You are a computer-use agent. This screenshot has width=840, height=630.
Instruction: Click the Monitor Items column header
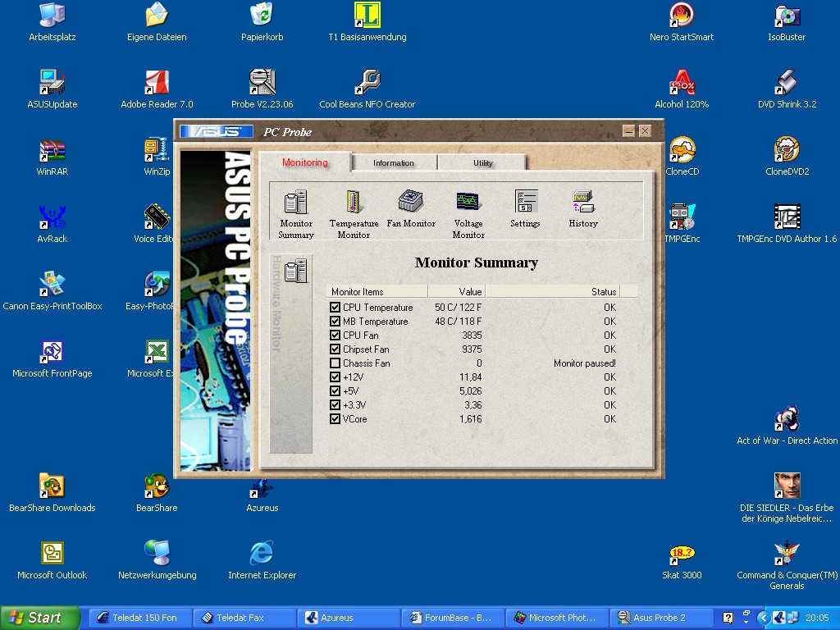pyautogui.click(x=377, y=291)
